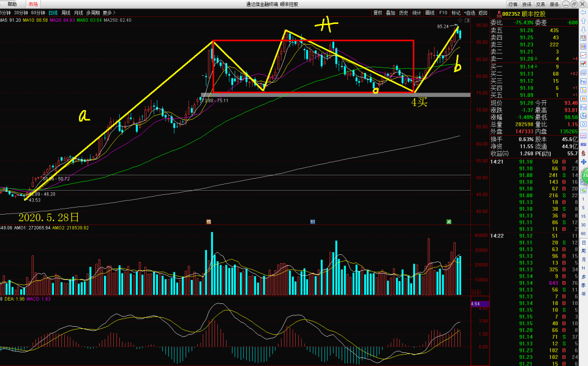Switch to 60分钟 chart period tab
588x366 pixels.
pyautogui.click(x=38, y=13)
